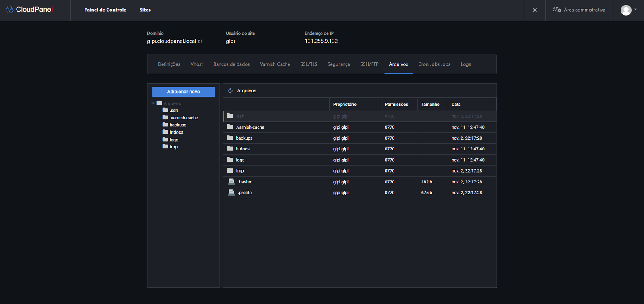Toggle the light/dark theme sun icon
The image size is (644, 304).
(535, 10)
